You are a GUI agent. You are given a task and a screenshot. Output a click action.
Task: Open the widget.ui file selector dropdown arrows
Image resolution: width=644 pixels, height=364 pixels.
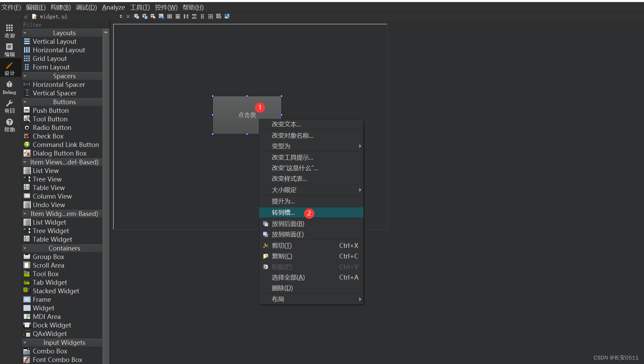(x=121, y=16)
